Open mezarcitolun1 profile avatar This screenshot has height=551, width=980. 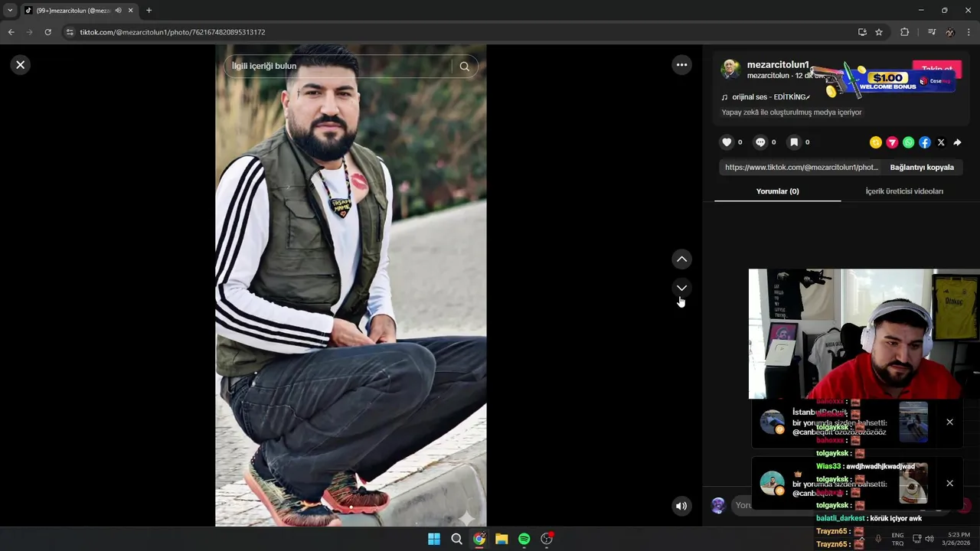pyautogui.click(x=730, y=69)
